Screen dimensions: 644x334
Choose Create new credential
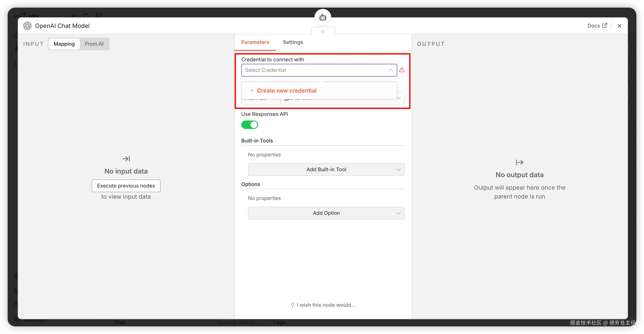coord(319,90)
